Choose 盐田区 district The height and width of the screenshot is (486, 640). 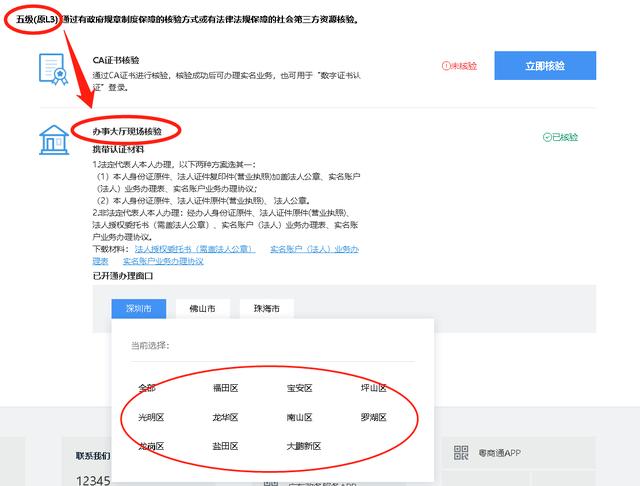click(x=225, y=446)
